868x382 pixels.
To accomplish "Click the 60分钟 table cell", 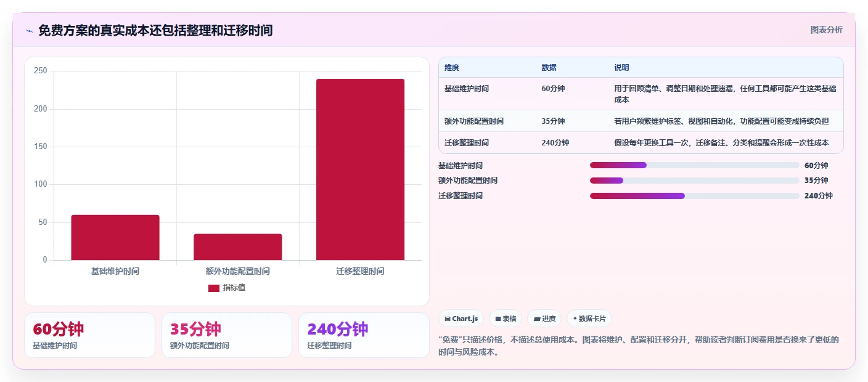I will pyautogui.click(x=553, y=89).
